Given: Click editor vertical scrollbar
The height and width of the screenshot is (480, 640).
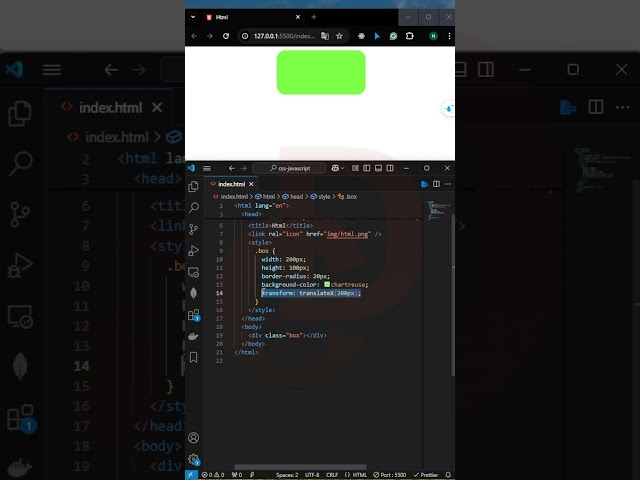Looking at the screenshot, I should pos(453,296).
